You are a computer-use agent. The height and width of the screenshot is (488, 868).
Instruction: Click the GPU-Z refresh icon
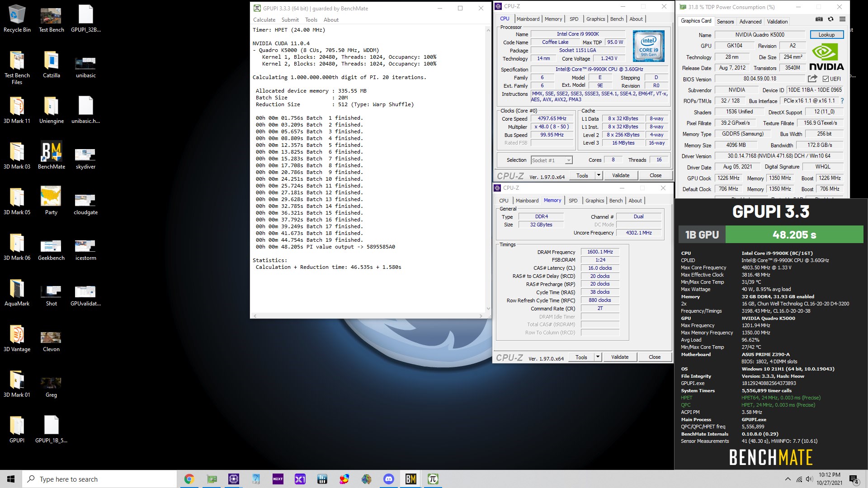click(x=830, y=19)
